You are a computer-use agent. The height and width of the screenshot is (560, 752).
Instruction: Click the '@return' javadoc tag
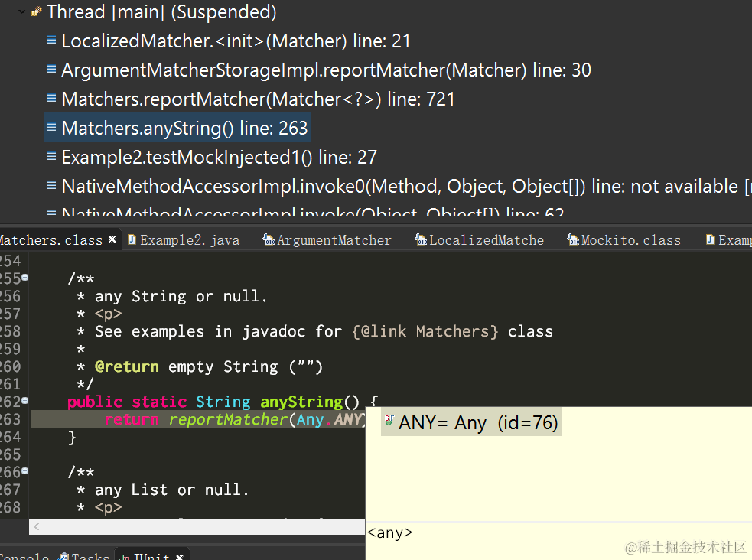click(127, 366)
